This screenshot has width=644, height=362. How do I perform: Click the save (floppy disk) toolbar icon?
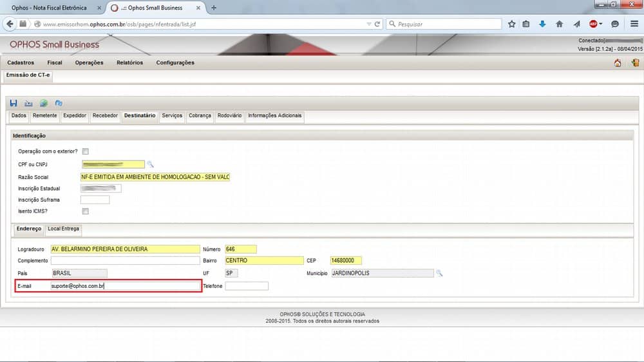(14, 103)
